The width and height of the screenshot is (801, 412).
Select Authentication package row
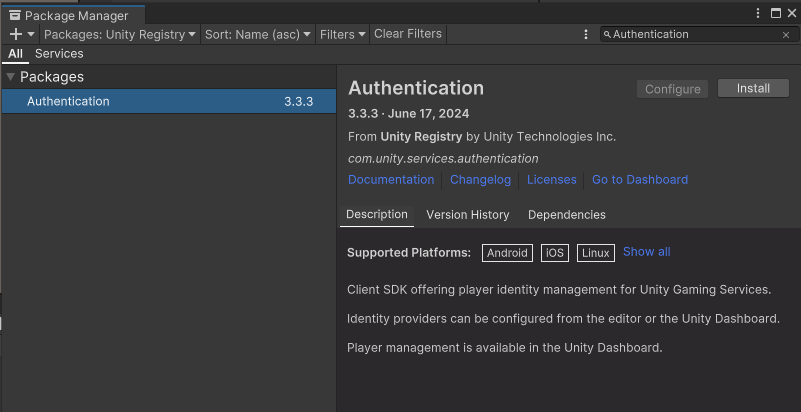pyautogui.click(x=169, y=101)
